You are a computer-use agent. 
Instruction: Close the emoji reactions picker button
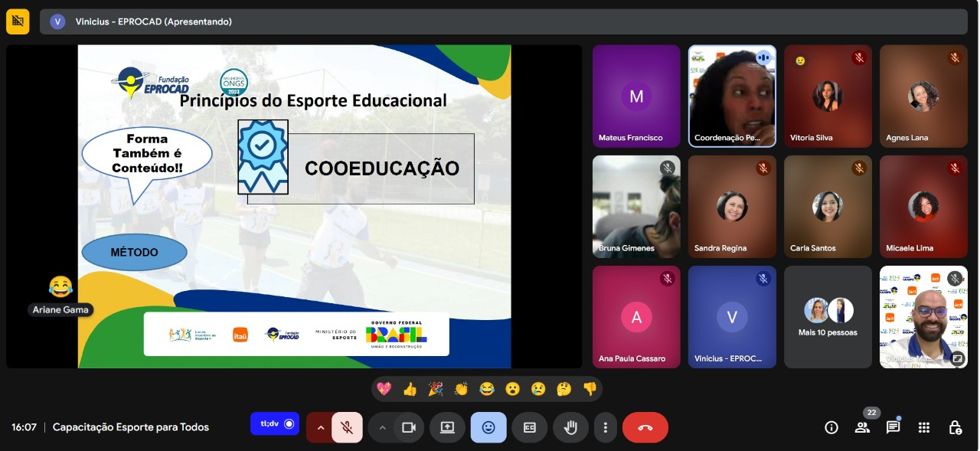(488, 427)
